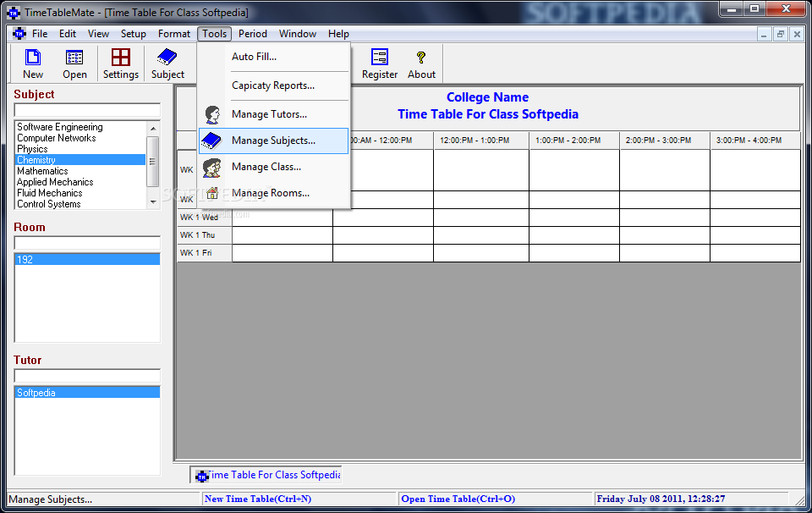Click the Room search input field
812x513 pixels.
pyautogui.click(x=87, y=243)
